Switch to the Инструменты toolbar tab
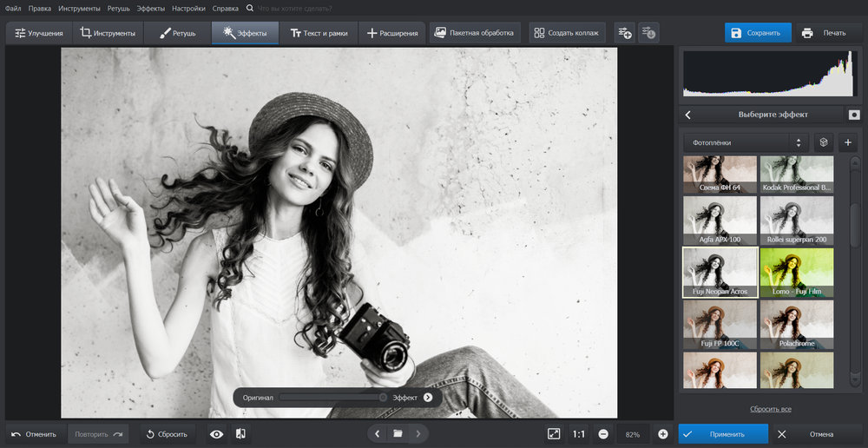The width and height of the screenshot is (868, 448). pos(108,33)
